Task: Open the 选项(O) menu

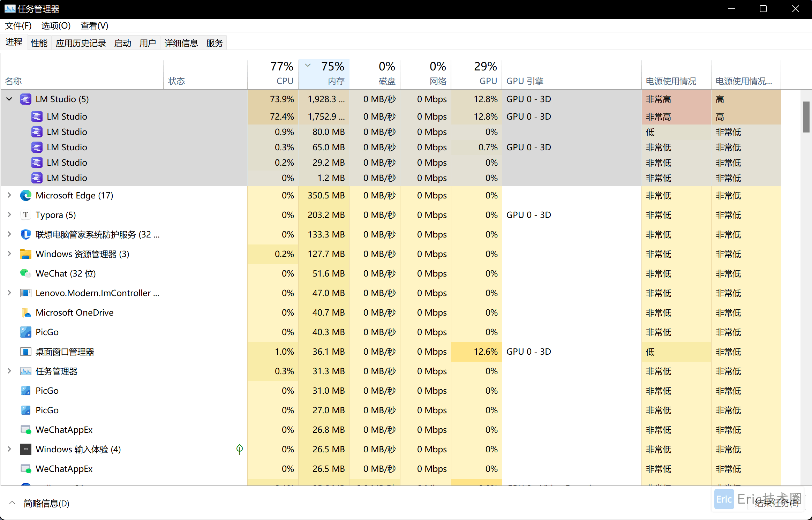Action: coord(56,26)
